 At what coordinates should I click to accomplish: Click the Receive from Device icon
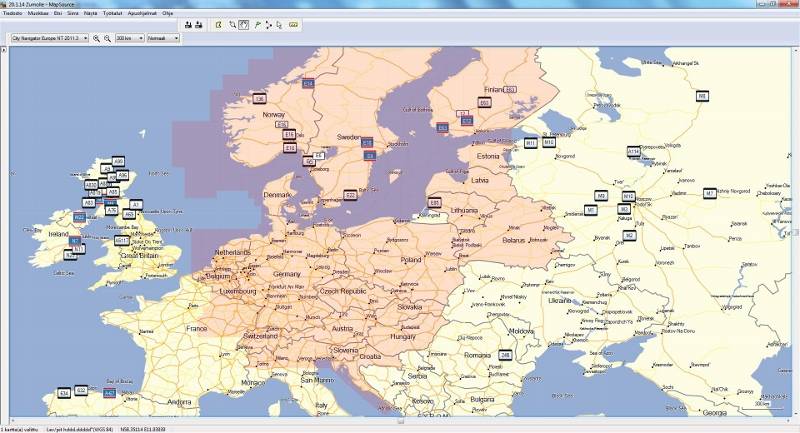198,24
